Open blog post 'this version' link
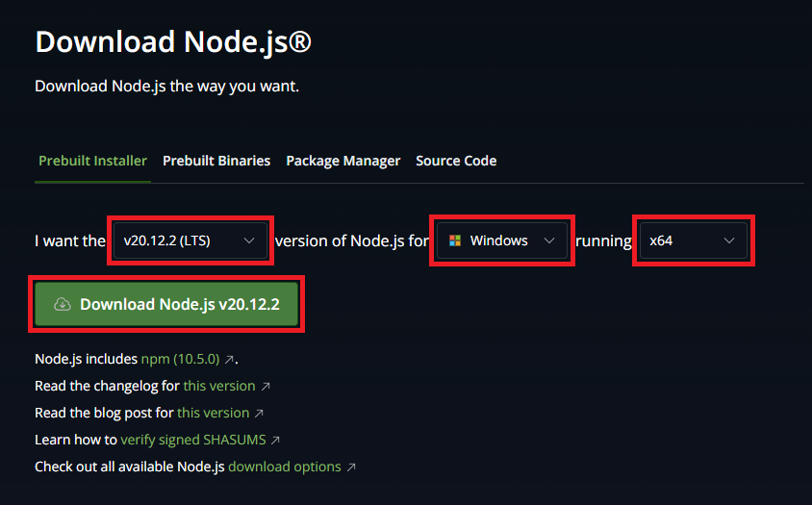Image resolution: width=812 pixels, height=505 pixels. point(213,413)
